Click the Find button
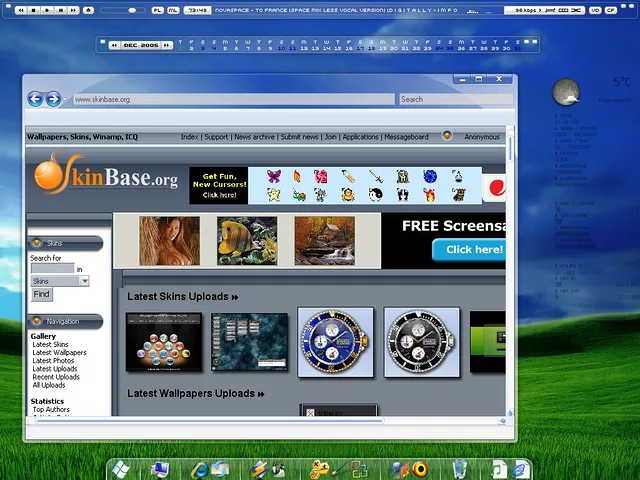This screenshot has width=640, height=480. coord(41,294)
